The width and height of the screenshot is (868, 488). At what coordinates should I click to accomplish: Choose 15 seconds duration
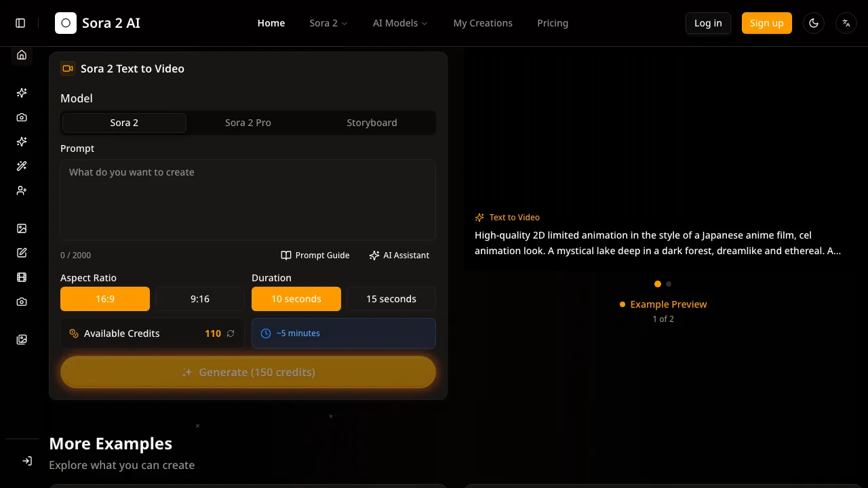(x=391, y=299)
